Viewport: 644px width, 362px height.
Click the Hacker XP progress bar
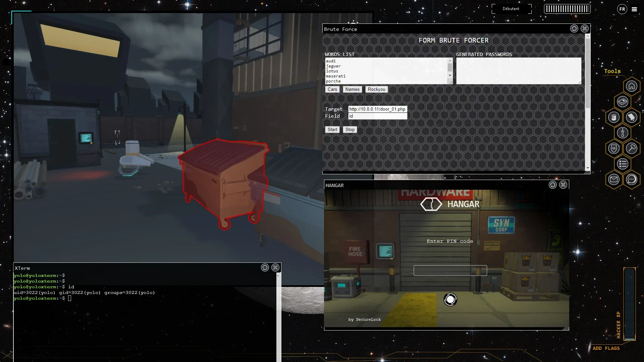click(629, 303)
